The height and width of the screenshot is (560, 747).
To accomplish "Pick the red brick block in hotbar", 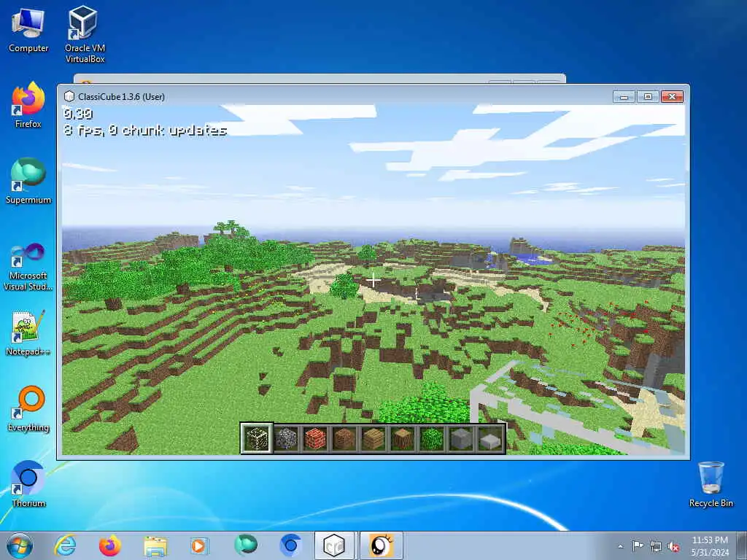I will coord(315,438).
